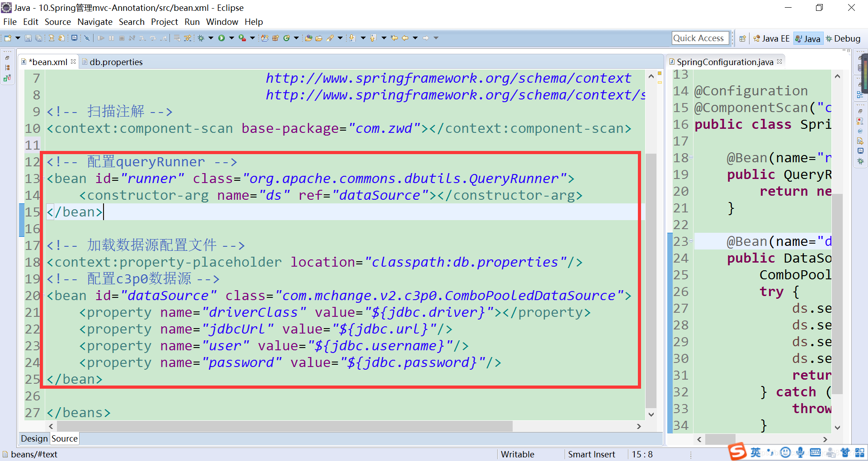The width and height of the screenshot is (868, 461).
Task: Open the Navigate menu
Action: click(x=95, y=22)
